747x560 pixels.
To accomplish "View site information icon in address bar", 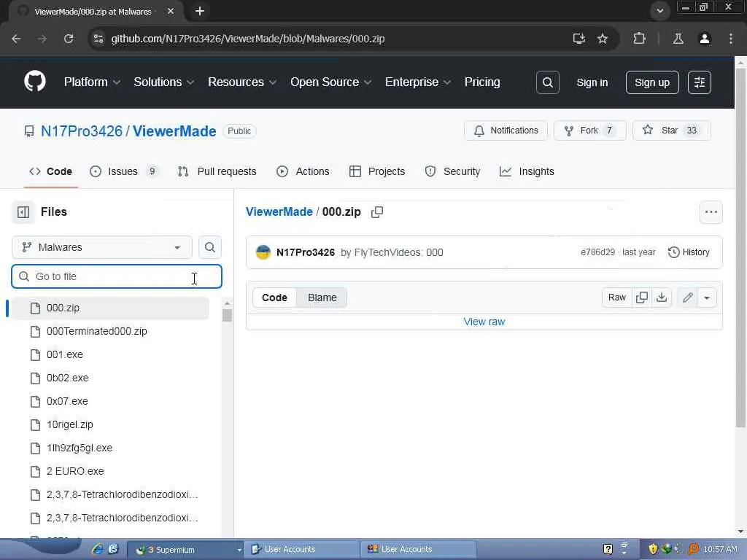I will pyautogui.click(x=98, y=39).
